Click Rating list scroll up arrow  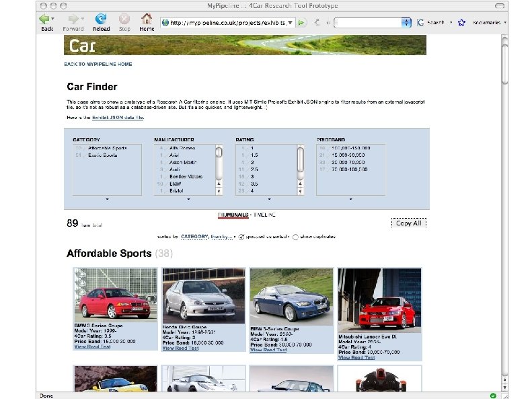pos(300,184)
